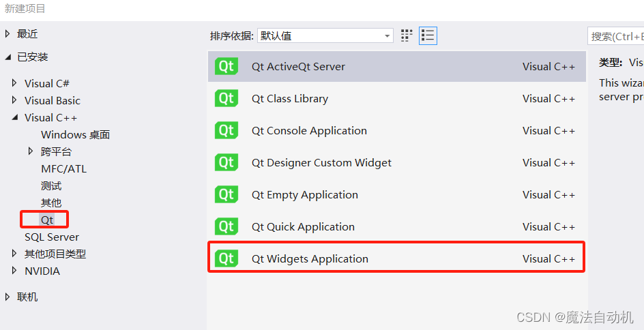Expand the NVIDIA node
This screenshot has width=644, height=330.
[x=14, y=271]
